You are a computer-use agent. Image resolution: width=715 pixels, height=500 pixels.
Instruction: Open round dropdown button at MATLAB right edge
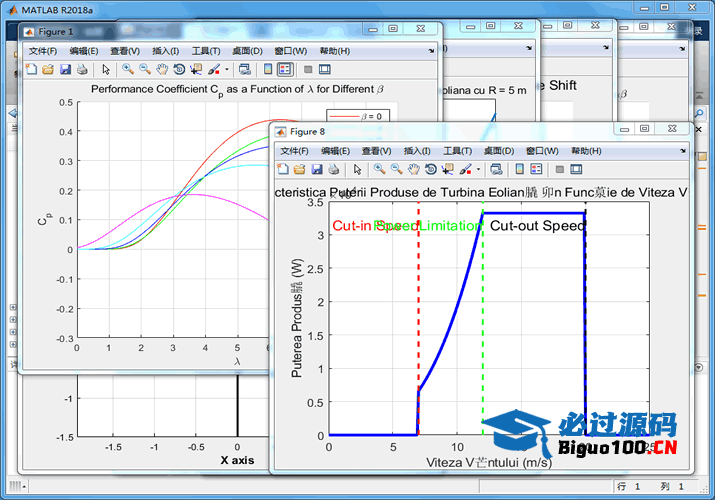point(699,367)
